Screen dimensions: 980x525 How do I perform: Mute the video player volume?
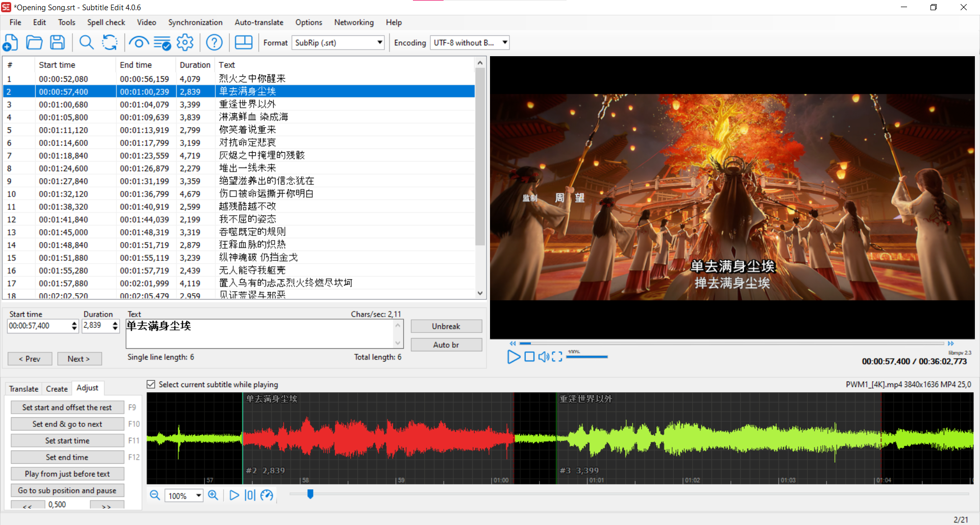pyautogui.click(x=544, y=357)
